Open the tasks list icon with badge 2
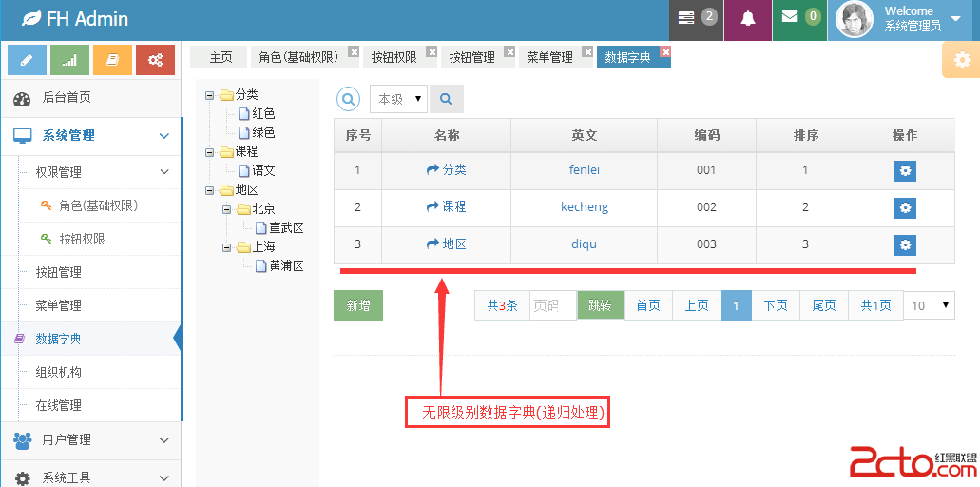Viewport: 980px width, 487px height. tap(696, 20)
